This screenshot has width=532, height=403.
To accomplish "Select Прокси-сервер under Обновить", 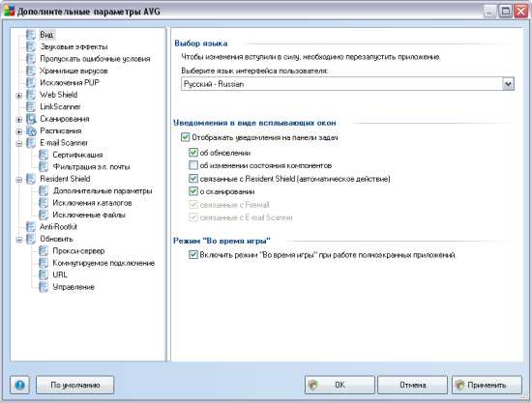I will click(x=78, y=251).
